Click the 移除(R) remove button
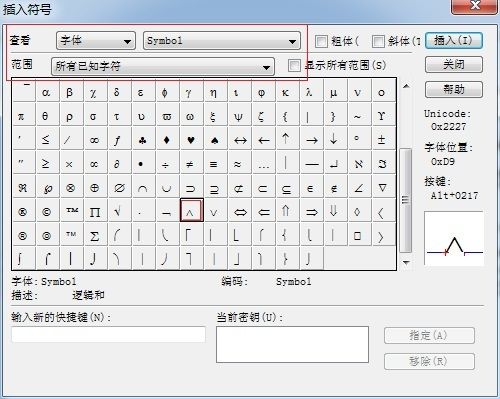This screenshot has width=500, height=399. pos(429,361)
